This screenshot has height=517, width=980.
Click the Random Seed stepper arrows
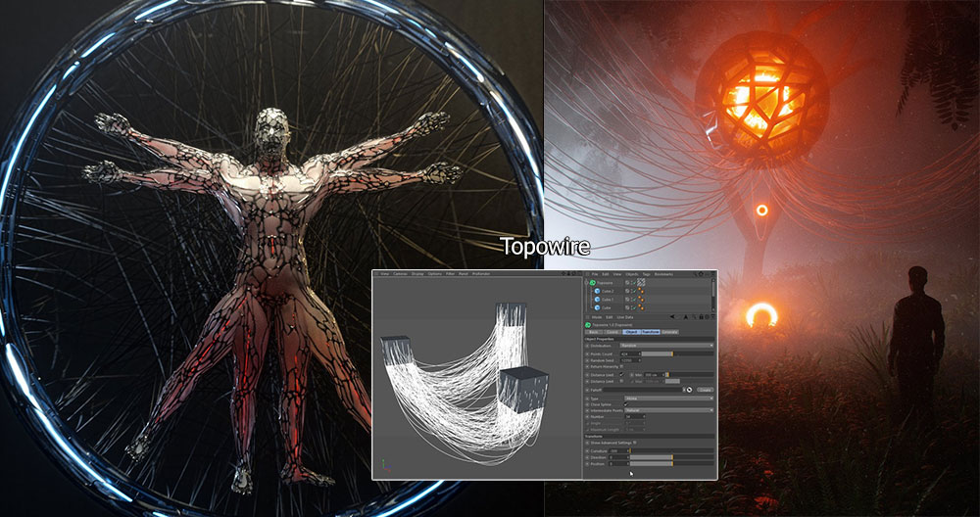pyautogui.click(x=640, y=360)
